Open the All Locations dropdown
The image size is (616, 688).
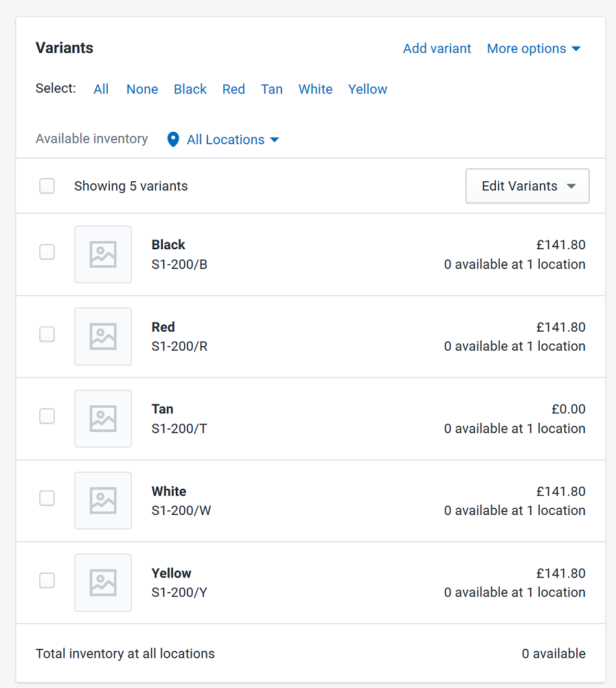(233, 139)
